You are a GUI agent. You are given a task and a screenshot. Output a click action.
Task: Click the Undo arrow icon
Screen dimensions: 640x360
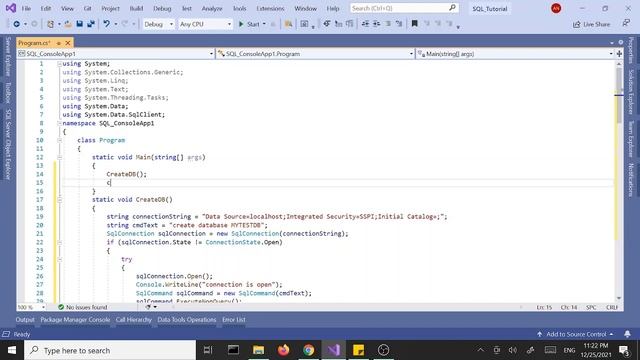point(107,24)
